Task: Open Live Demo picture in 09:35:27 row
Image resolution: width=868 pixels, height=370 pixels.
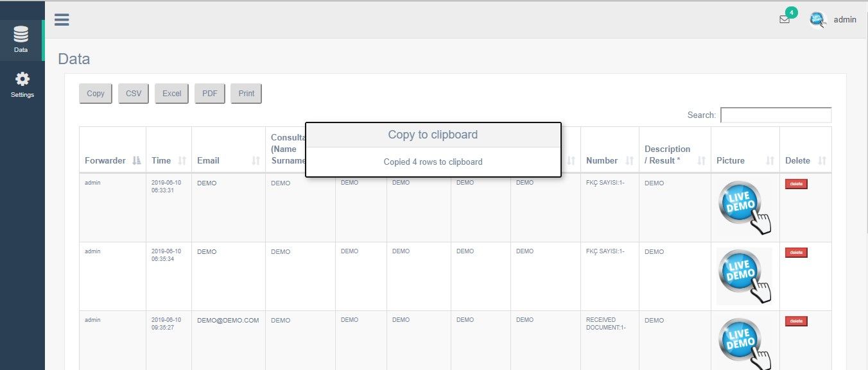Action: pos(745,344)
